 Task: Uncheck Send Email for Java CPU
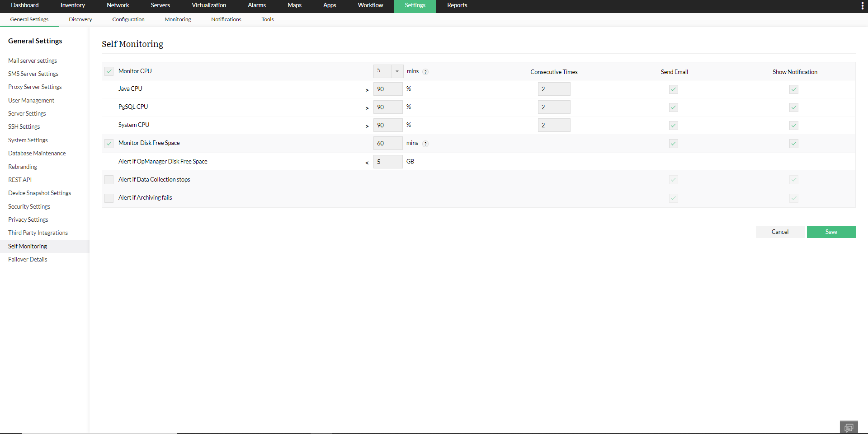(x=673, y=89)
